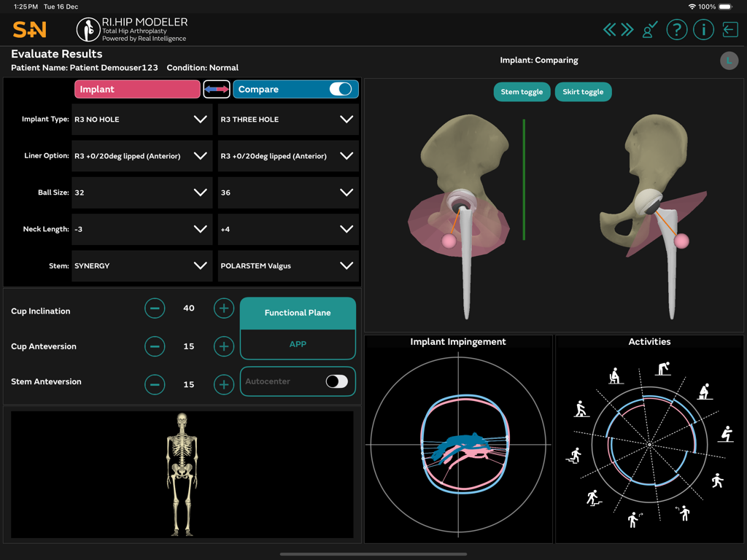The image size is (747, 560).
Task: Select the sitting on chair activity icon
Action: [615, 376]
